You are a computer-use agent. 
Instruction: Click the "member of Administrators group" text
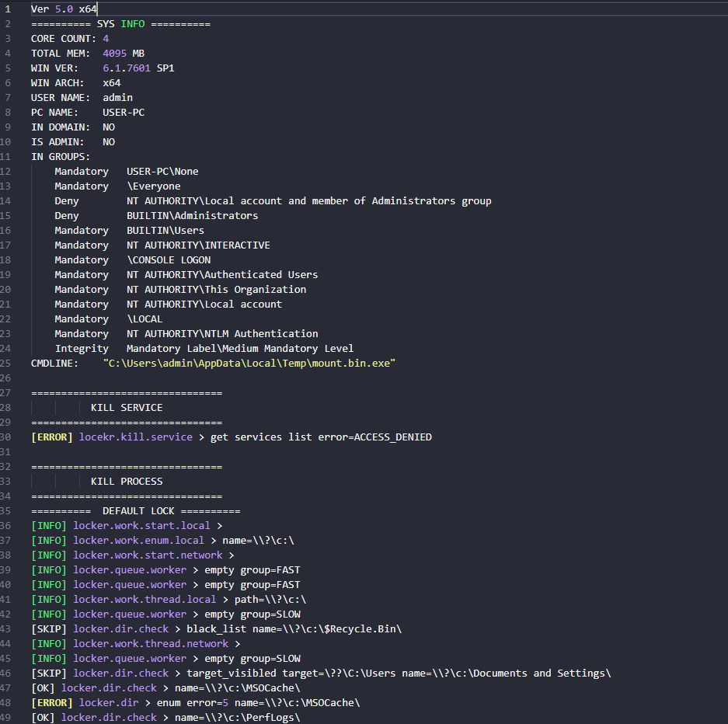coord(402,201)
